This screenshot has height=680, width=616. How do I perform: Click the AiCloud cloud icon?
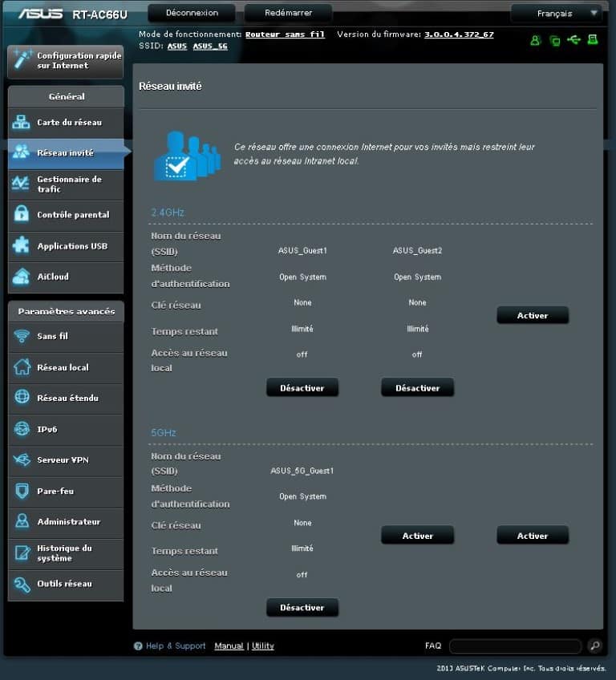click(21, 276)
